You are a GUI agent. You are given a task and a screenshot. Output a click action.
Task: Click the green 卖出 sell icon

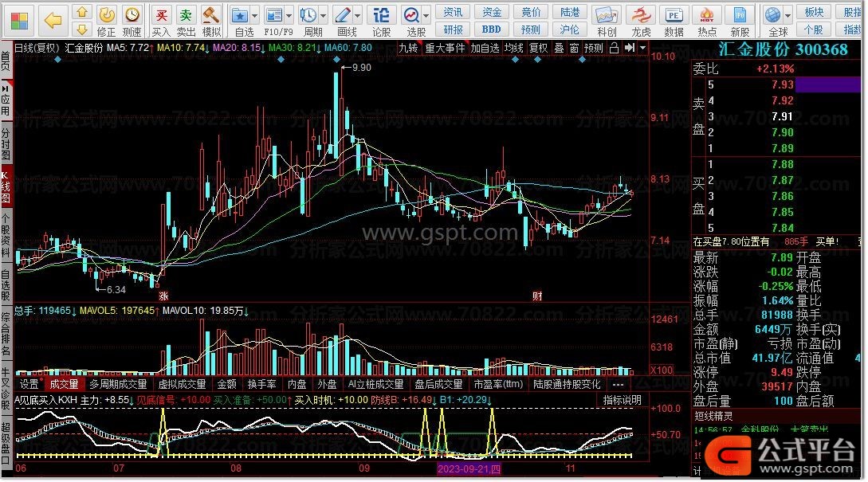pyautogui.click(x=186, y=15)
